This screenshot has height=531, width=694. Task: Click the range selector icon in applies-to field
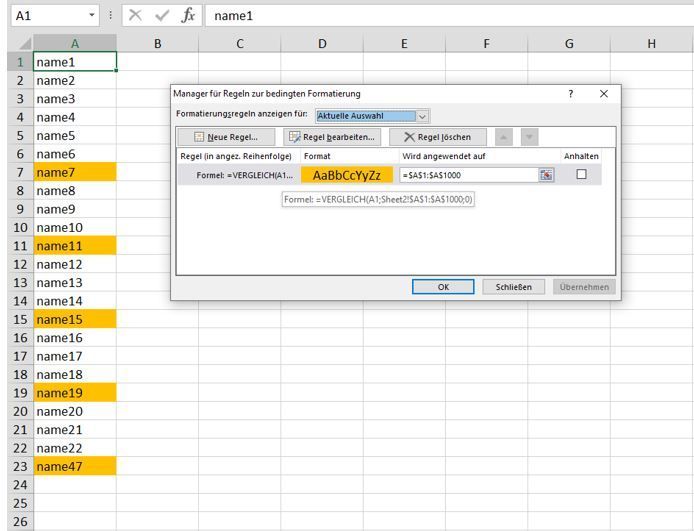[x=546, y=175]
